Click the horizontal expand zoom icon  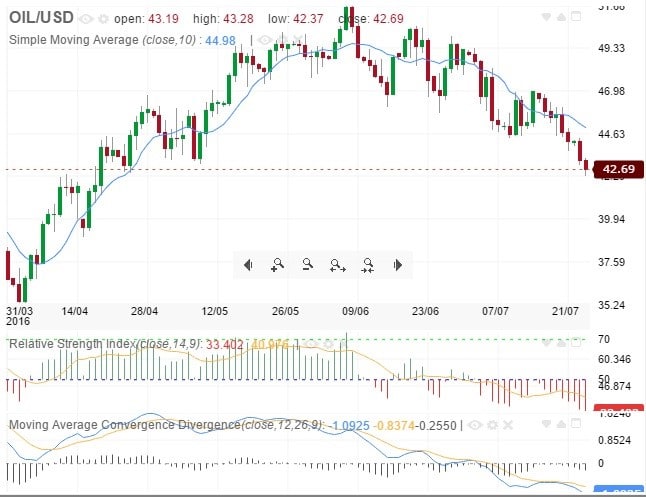click(x=338, y=265)
